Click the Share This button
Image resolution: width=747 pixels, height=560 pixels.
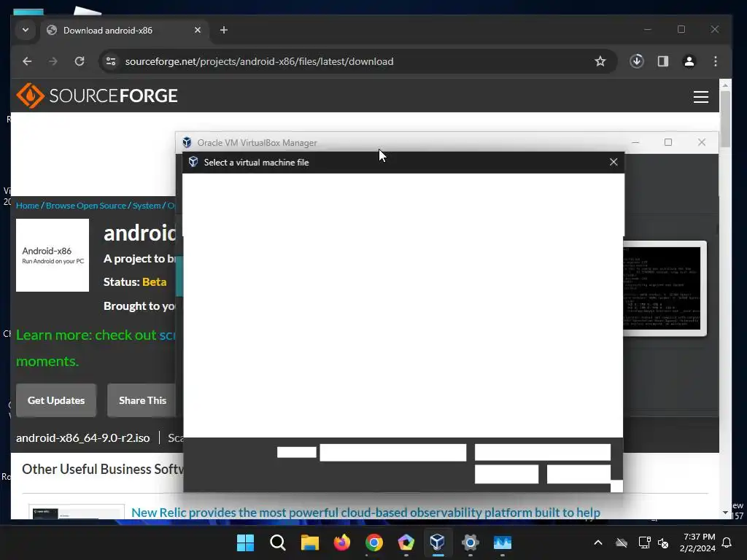(x=142, y=400)
